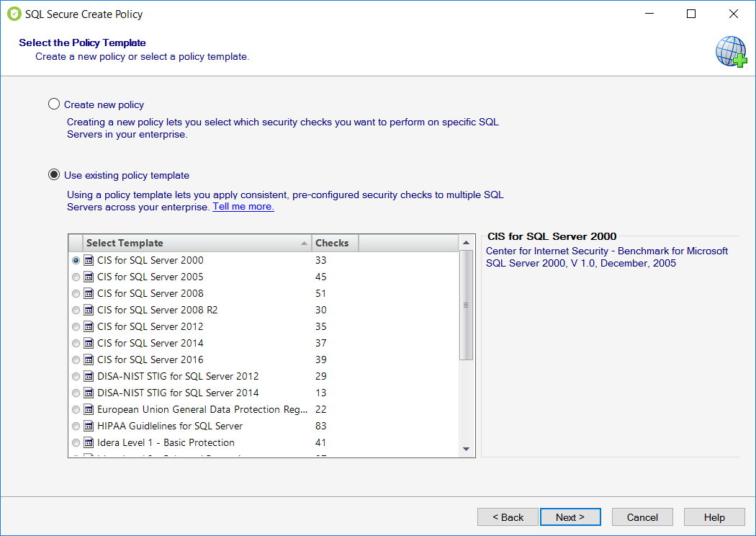Viewport: 756px width, 536px height.
Task: Click template icon beside CIS for SQL Server 2000
Action: point(89,261)
